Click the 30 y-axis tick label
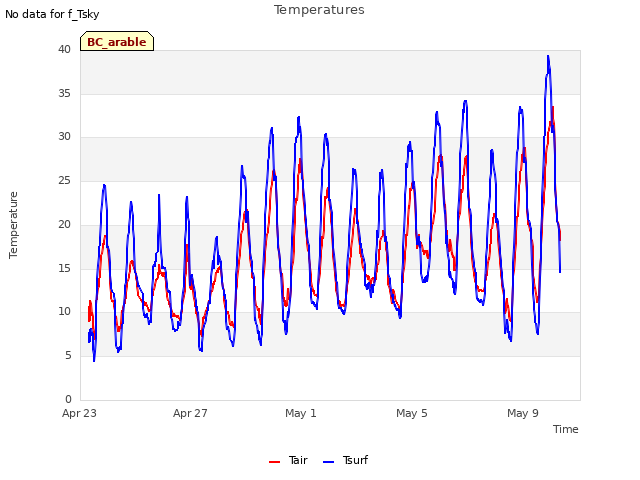 click(64, 137)
